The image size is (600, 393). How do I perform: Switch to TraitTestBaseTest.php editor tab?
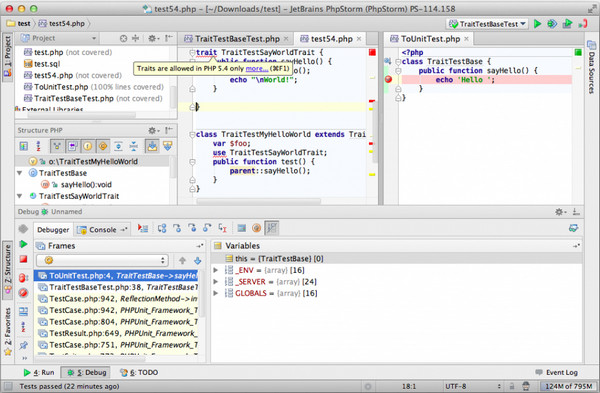(x=237, y=39)
